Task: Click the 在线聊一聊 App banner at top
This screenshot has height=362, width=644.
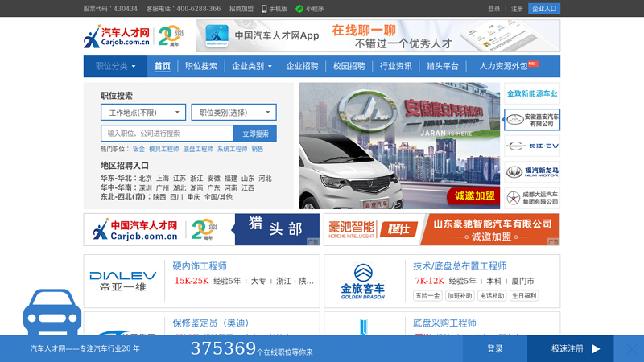Action: coord(378,36)
